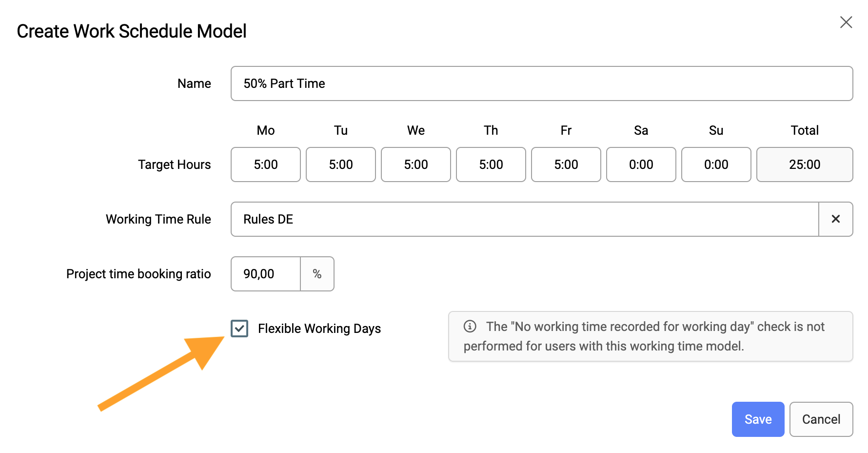Click the Flexible Working Days label
868x453 pixels.
coord(319,329)
